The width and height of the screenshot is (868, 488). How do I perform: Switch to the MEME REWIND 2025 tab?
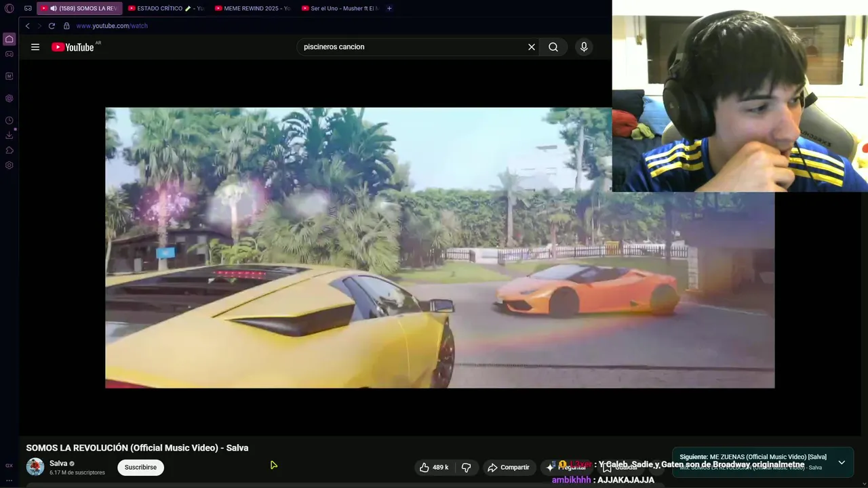tap(253, 8)
